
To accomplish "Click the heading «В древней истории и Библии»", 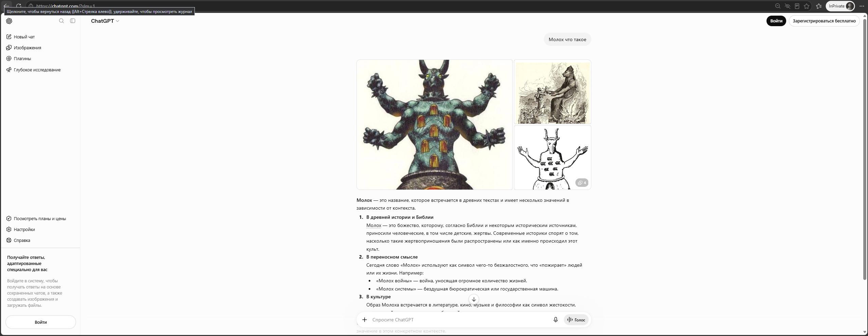I will tap(400, 217).
